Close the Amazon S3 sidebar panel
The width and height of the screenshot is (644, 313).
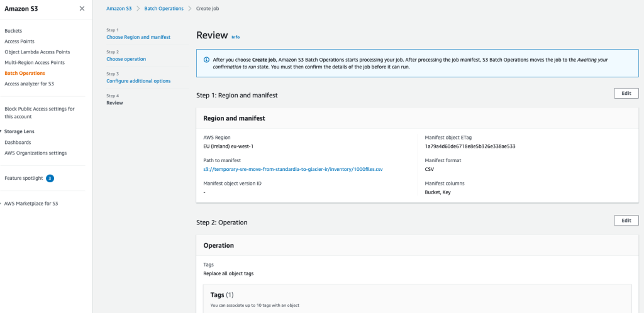click(x=82, y=8)
